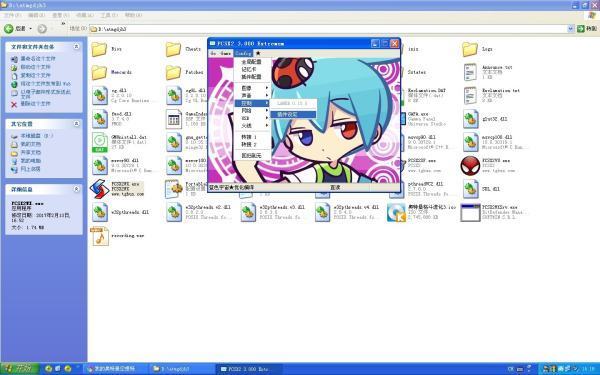Select the Memcards folder
The width and height of the screenshot is (600, 375).
(99, 72)
